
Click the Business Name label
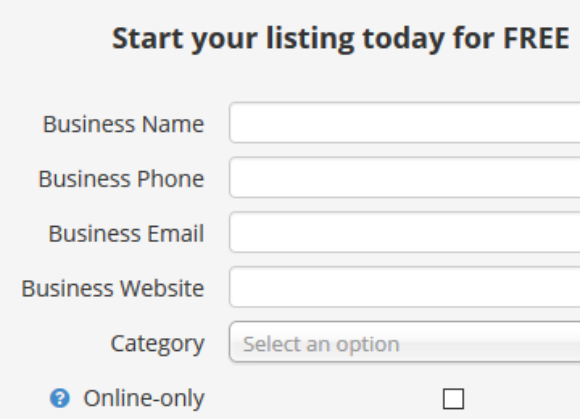[124, 124]
